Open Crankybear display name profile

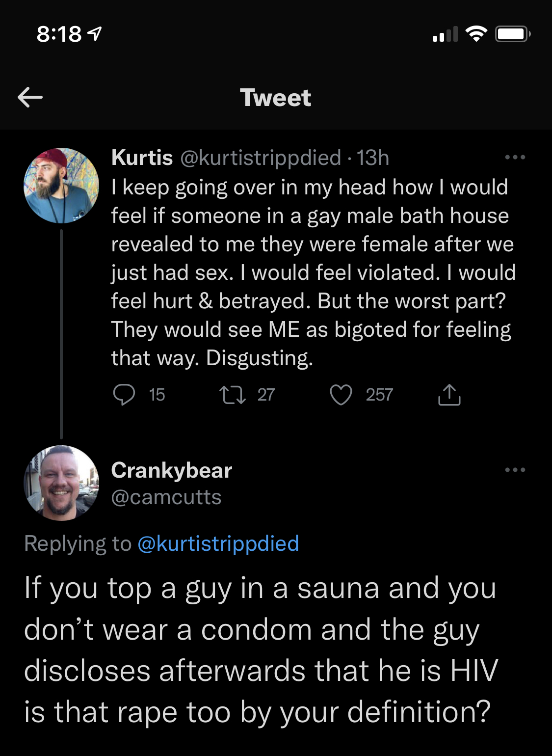[x=171, y=470]
